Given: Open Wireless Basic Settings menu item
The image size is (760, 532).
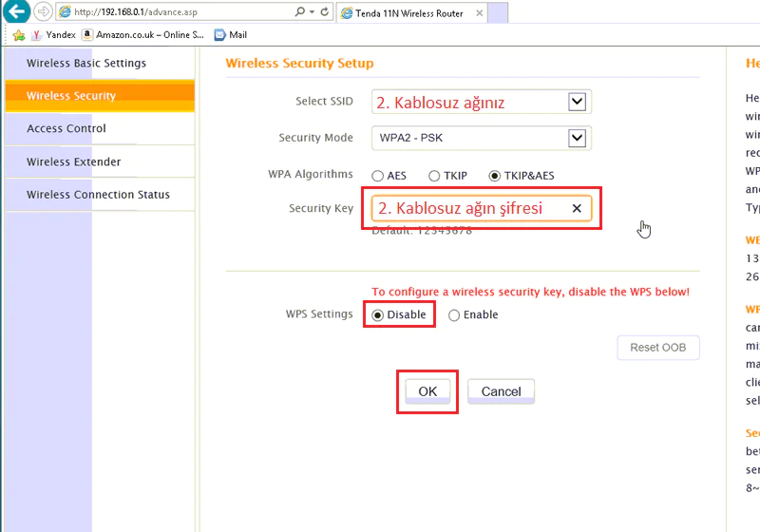Looking at the screenshot, I should coord(100,63).
